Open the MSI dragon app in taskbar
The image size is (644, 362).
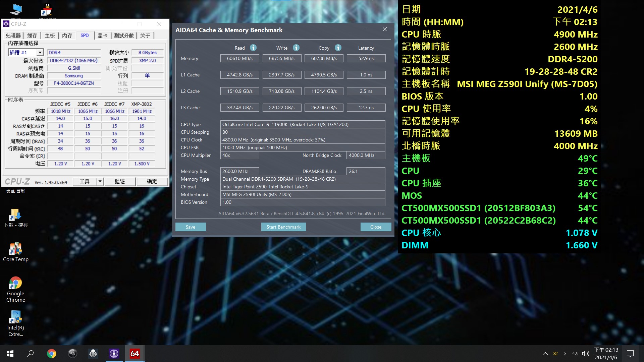(x=93, y=354)
